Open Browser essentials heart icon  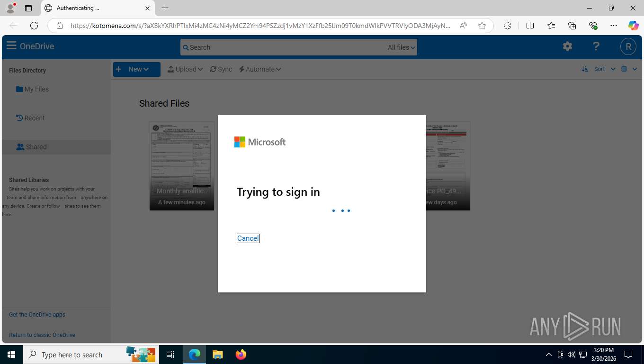click(x=593, y=26)
